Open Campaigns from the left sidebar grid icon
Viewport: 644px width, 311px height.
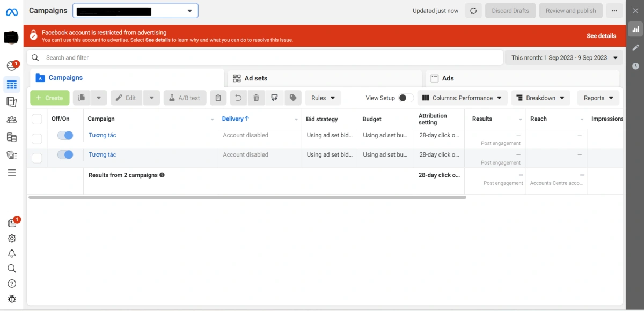tap(12, 84)
